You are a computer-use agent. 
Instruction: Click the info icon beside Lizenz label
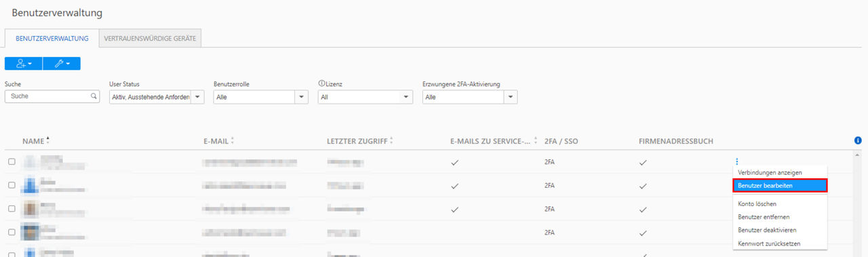(321, 83)
